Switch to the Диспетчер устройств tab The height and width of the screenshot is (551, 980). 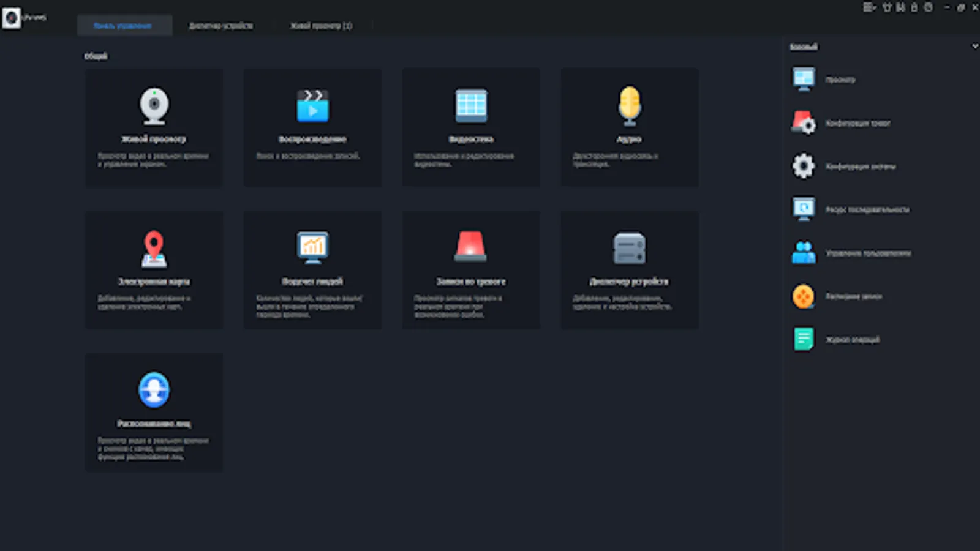(x=221, y=26)
